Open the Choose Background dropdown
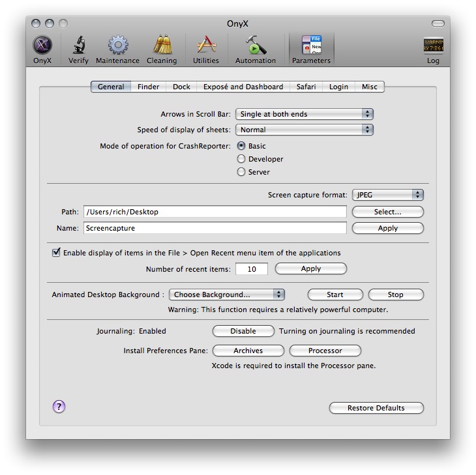 [226, 295]
